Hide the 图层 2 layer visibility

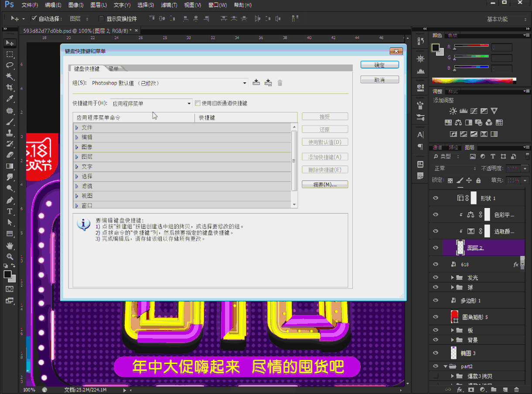tap(435, 248)
